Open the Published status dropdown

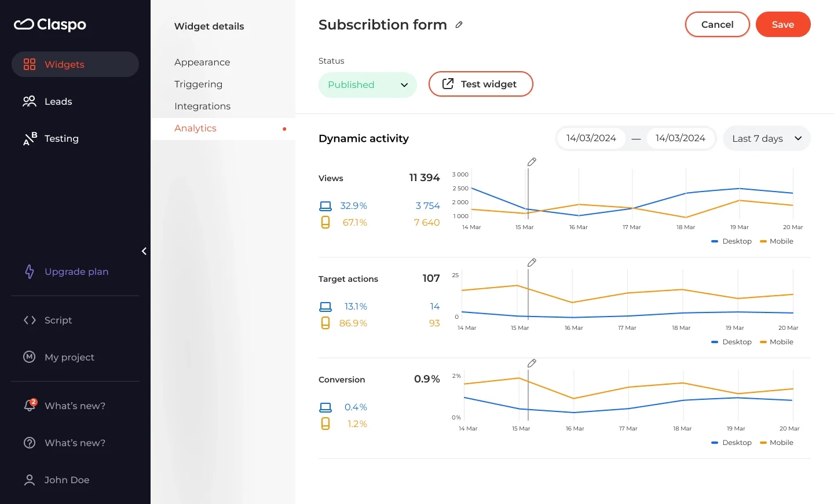click(x=367, y=84)
